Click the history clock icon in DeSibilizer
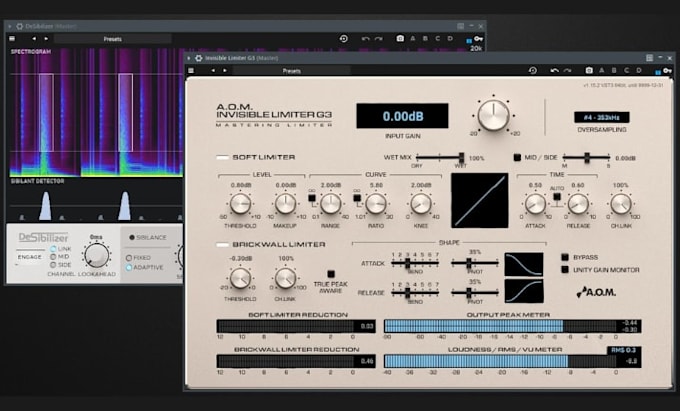The height and width of the screenshot is (411, 680). [343, 39]
